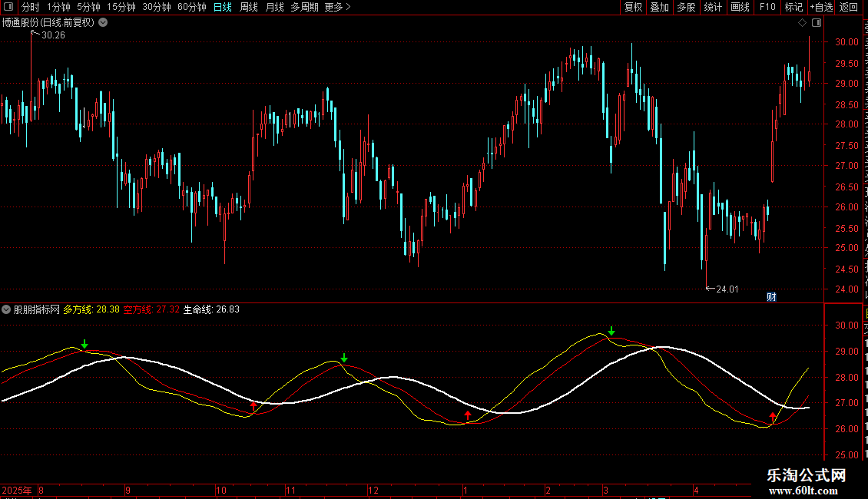Screen dimensions: 868x499
Task: Open the 画线 drawing tools
Action: tap(740, 7)
